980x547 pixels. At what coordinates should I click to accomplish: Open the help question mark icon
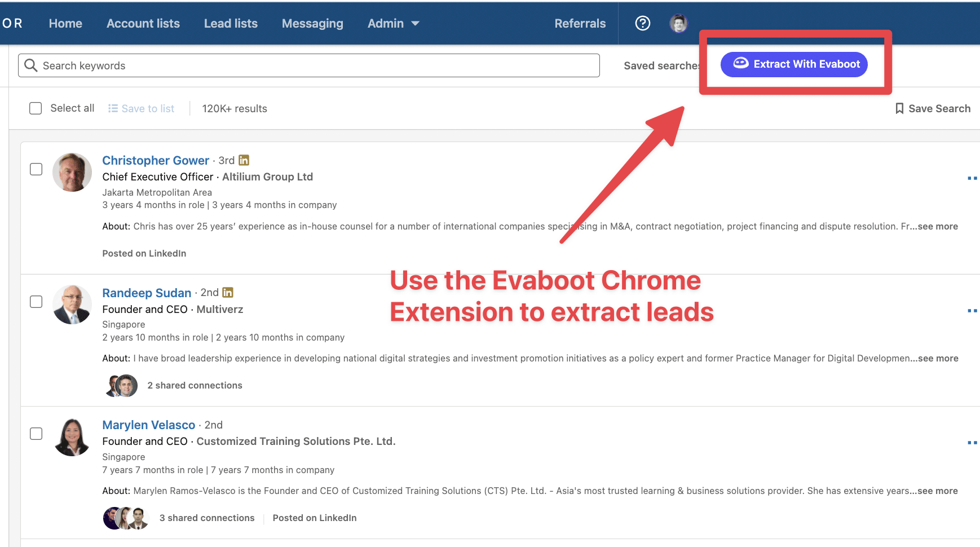(x=642, y=23)
